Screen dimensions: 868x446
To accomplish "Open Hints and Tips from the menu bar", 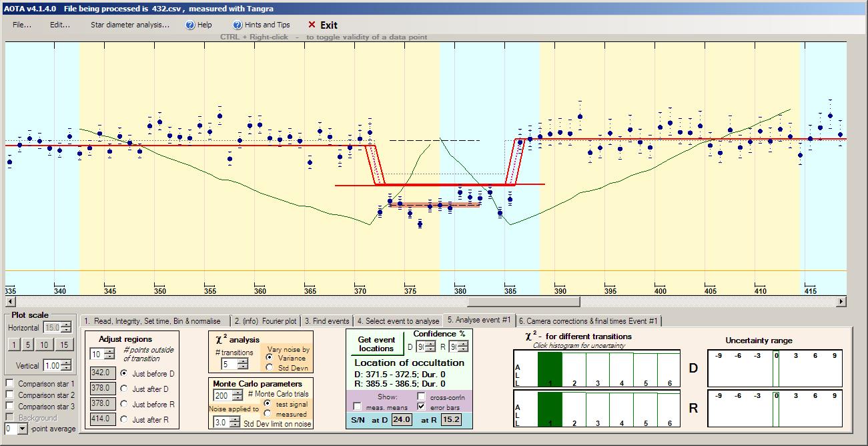I will tap(262, 25).
